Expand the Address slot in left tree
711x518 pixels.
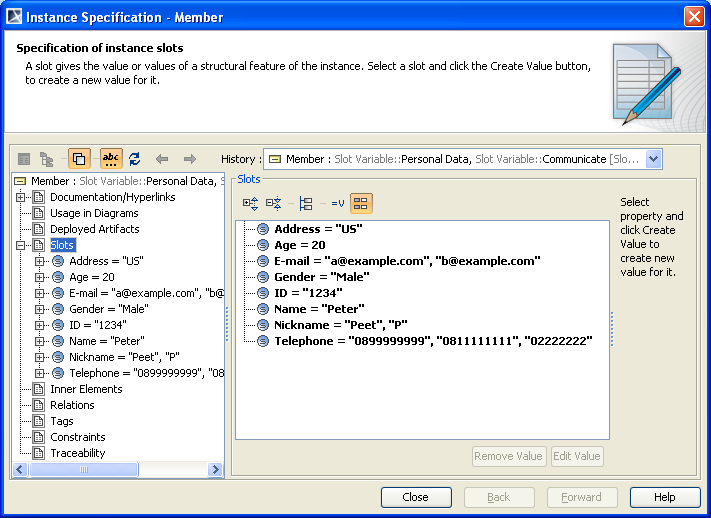pyautogui.click(x=39, y=261)
